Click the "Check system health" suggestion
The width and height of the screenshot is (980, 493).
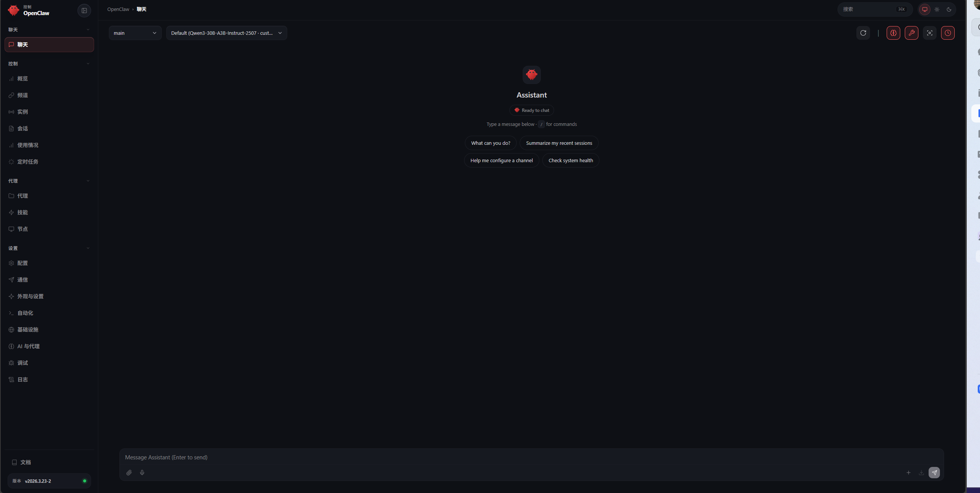click(x=570, y=160)
